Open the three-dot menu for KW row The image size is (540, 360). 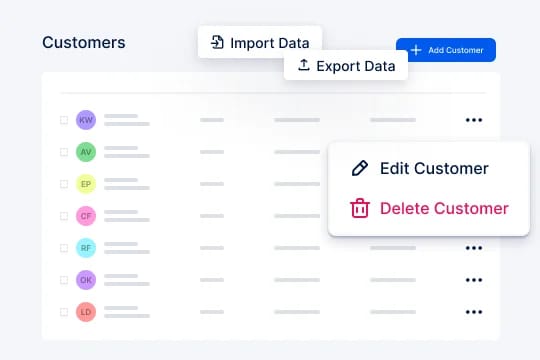pos(474,120)
